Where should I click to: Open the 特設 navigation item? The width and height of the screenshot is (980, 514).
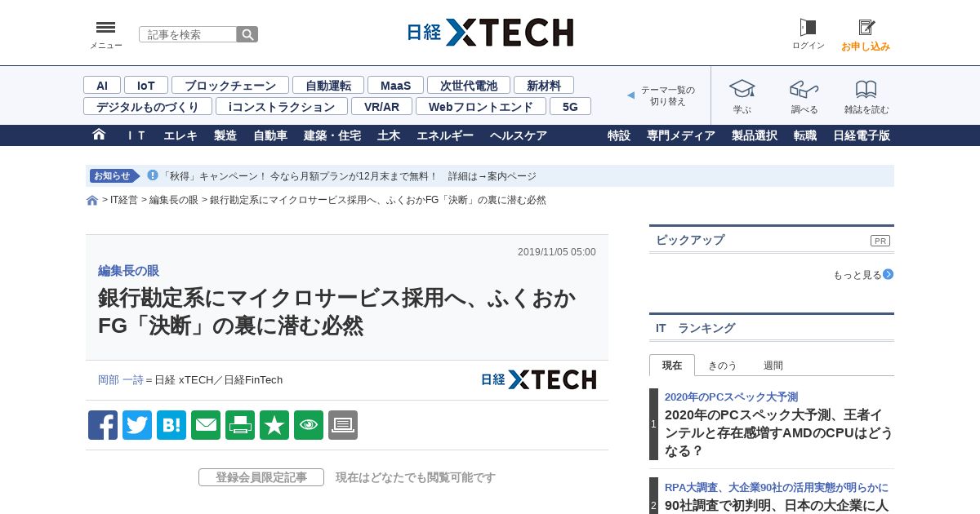[x=619, y=135]
